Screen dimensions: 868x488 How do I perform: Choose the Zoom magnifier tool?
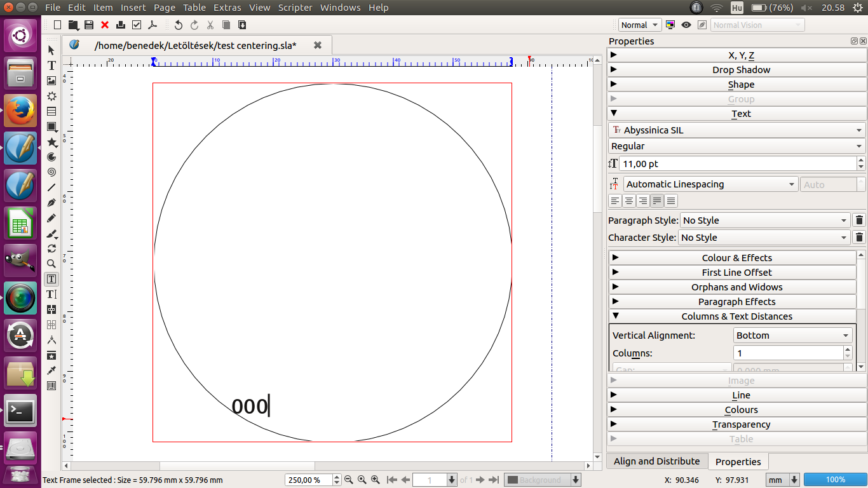[x=51, y=264]
